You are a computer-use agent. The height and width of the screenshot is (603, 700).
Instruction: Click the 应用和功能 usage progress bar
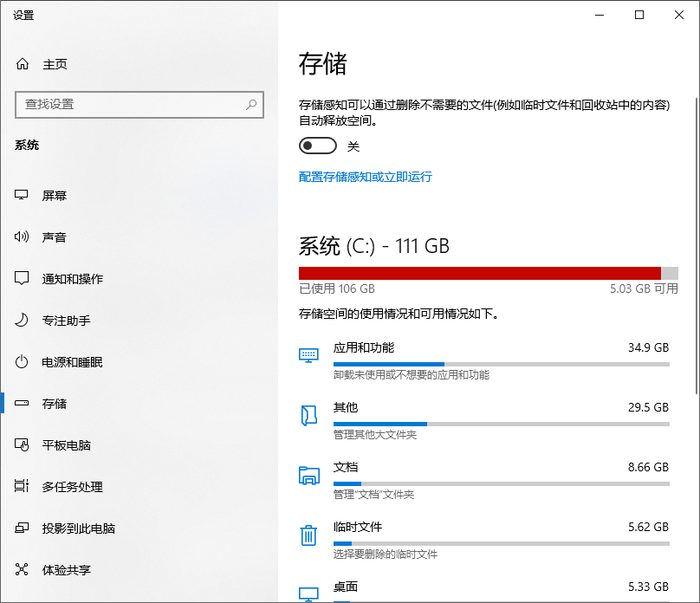pos(502,364)
